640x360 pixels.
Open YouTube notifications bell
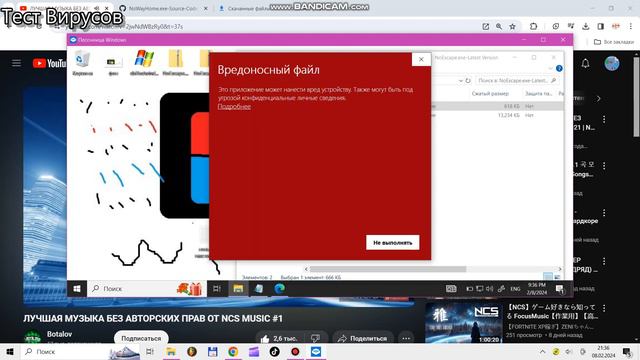585,63
